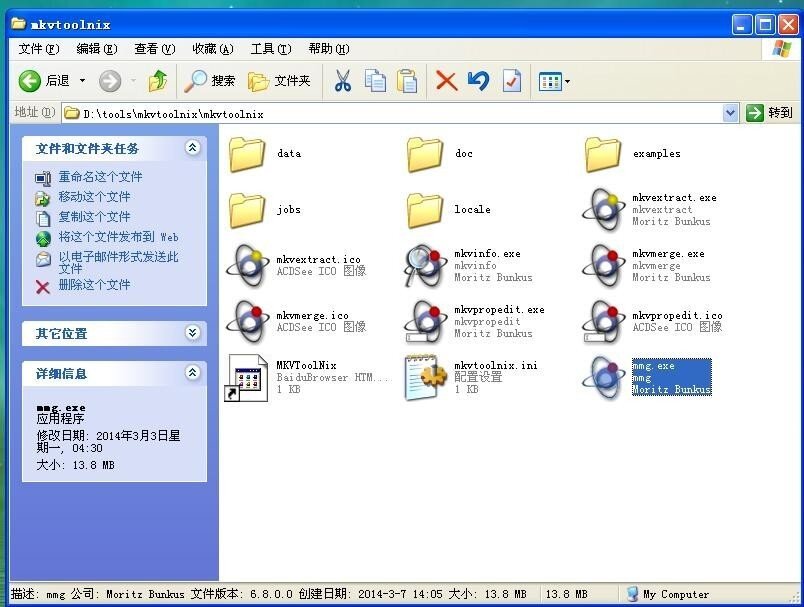Click the Properties checkmark icon

pyautogui.click(x=512, y=81)
